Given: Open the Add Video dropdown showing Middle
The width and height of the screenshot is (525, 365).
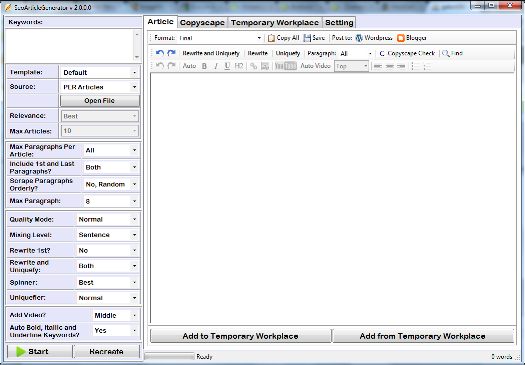Looking at the screenshot, I should tap(115, 315).
